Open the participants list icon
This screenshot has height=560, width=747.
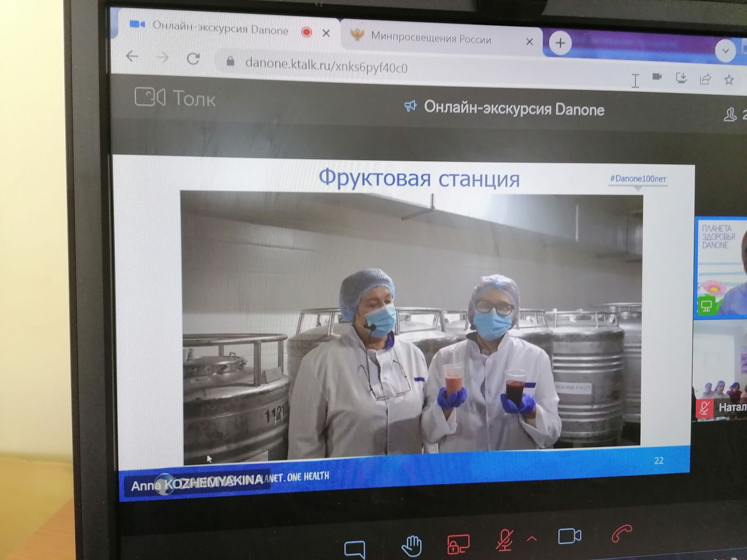click(x=730, y=115)
